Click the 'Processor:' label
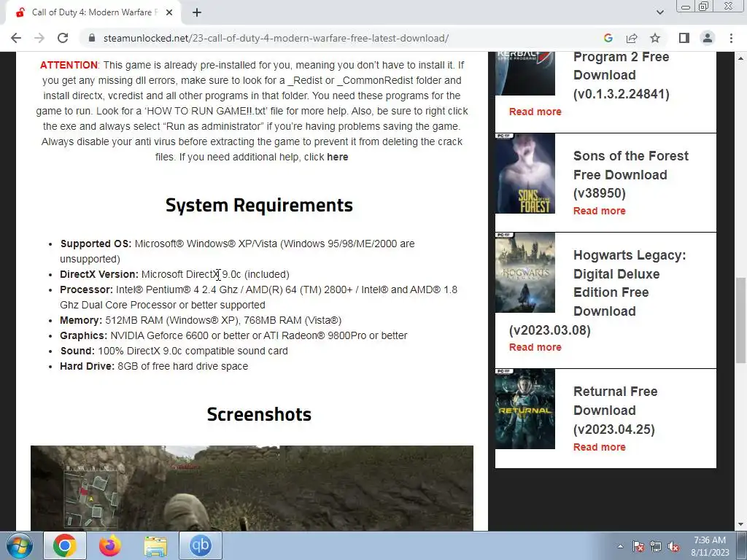 point(86,289)
